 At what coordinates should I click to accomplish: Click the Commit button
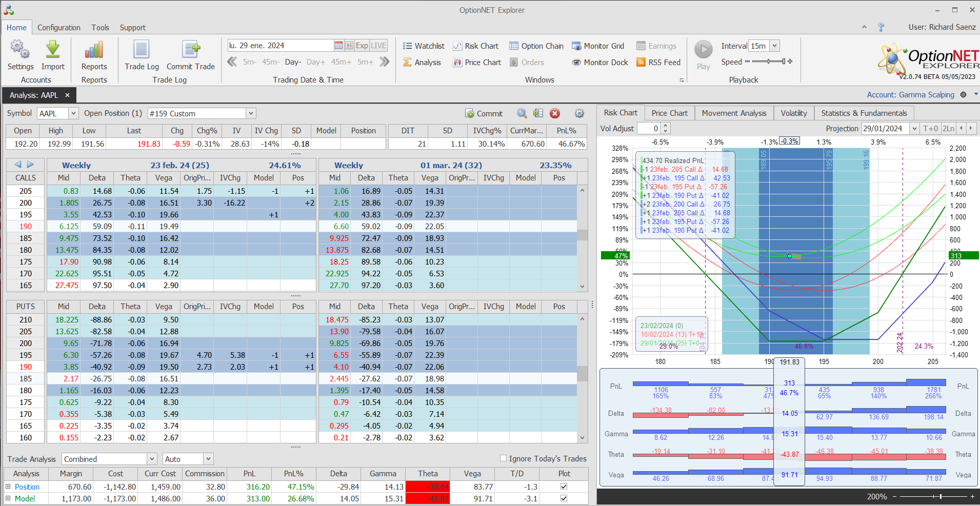(x=484, y=113)
